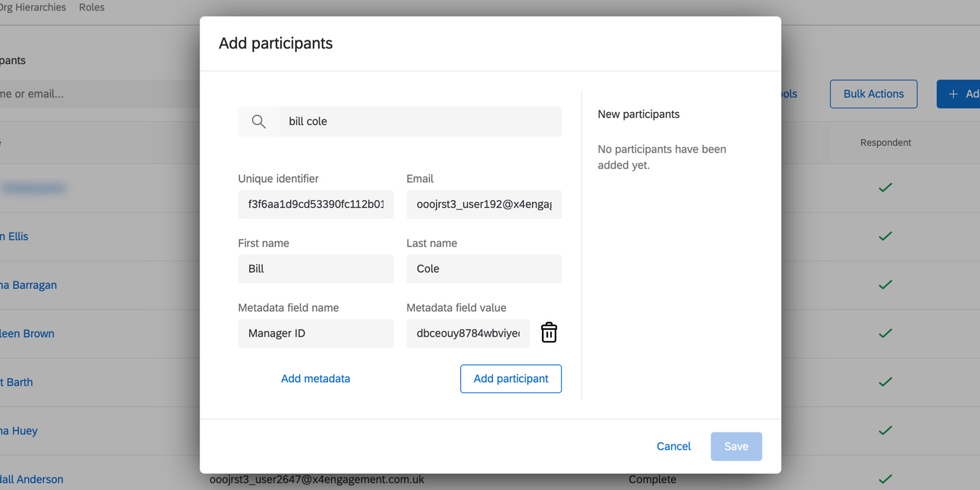Click the Save button

click(736, 446)
